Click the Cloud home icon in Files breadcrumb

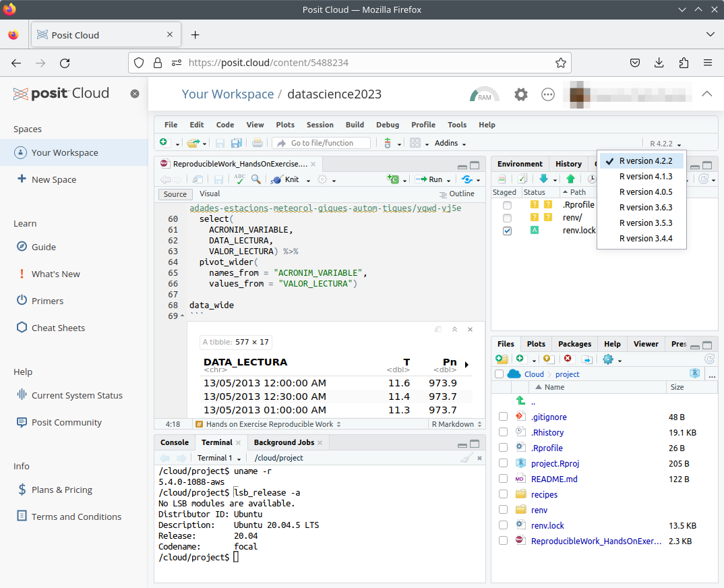514,374
